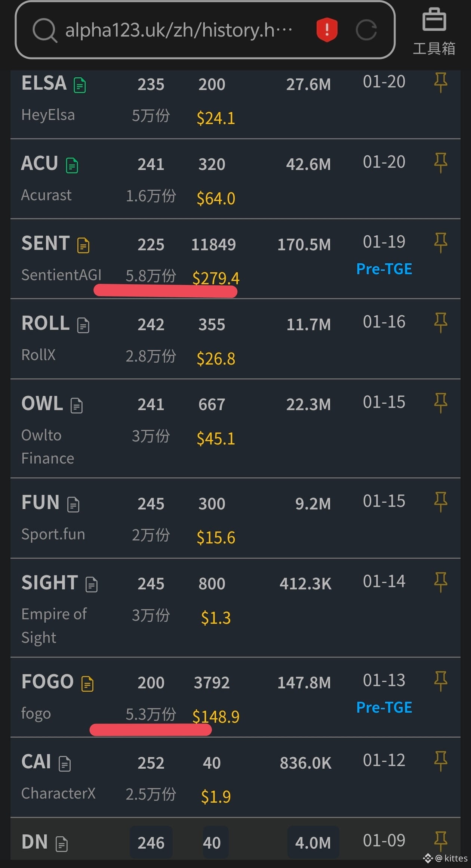Screen dimensions: 471x868
Task: Tap the red security warning shield
Action: coord(327,30)
